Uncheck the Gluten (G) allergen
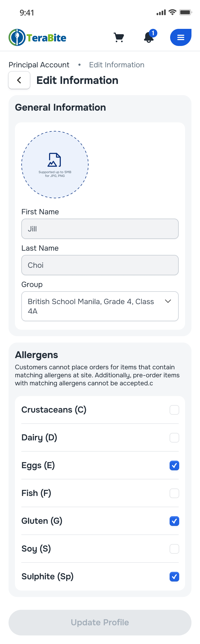Image resolution: width=200 pixels, height=644 pixels. pyautogui.click(x=174, y=521)
